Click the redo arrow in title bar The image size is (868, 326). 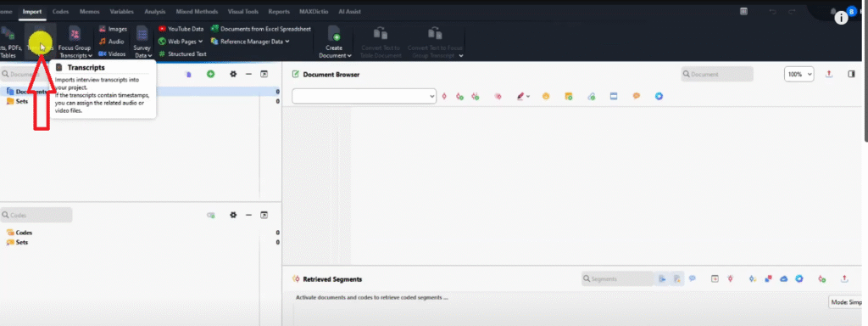coord(793,12)
